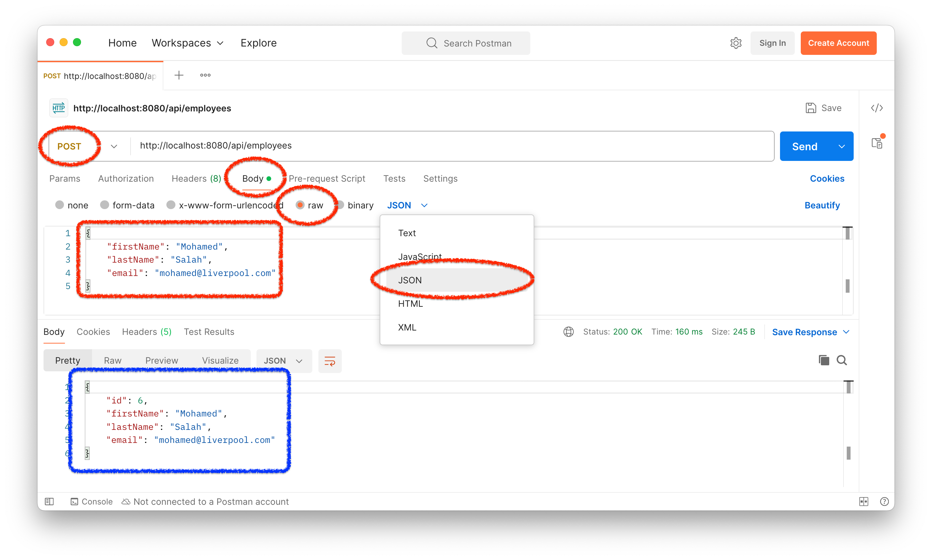Click the Beautify link
932x560 pixels.
pyautogui.click(x=822, y=205)
